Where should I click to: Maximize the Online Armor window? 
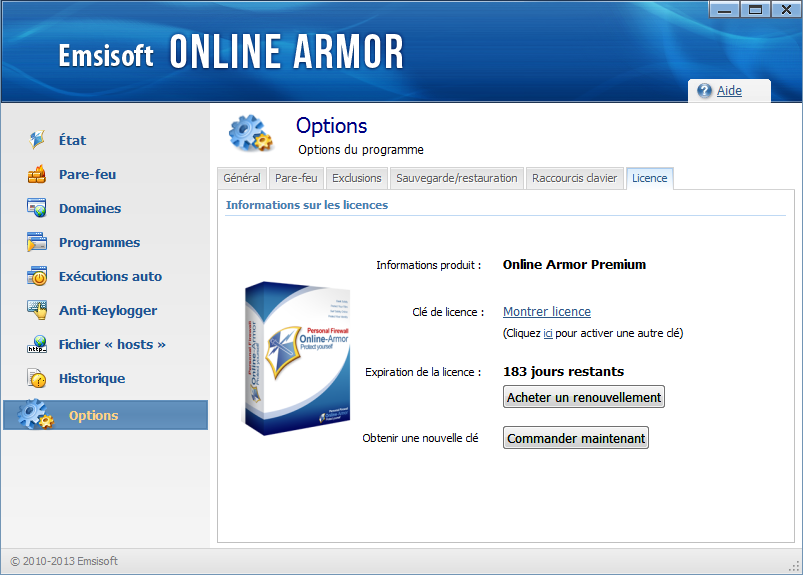coord(755,9)
